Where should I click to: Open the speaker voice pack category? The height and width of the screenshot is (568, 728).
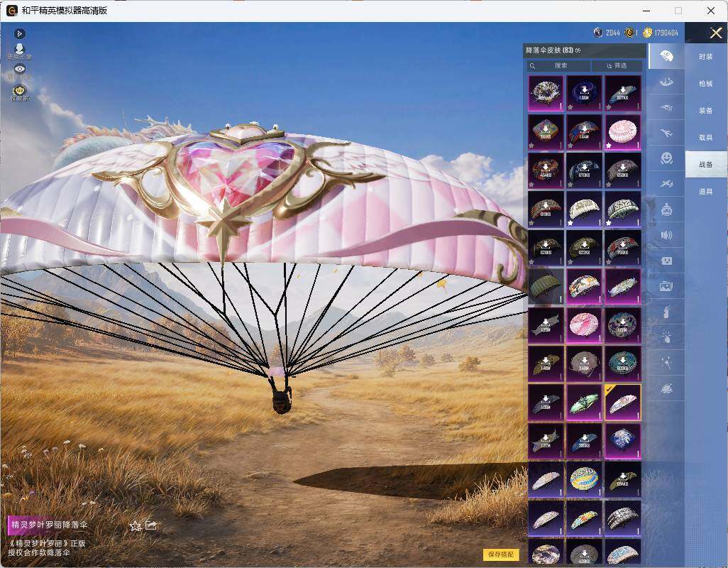click(666, 235)
